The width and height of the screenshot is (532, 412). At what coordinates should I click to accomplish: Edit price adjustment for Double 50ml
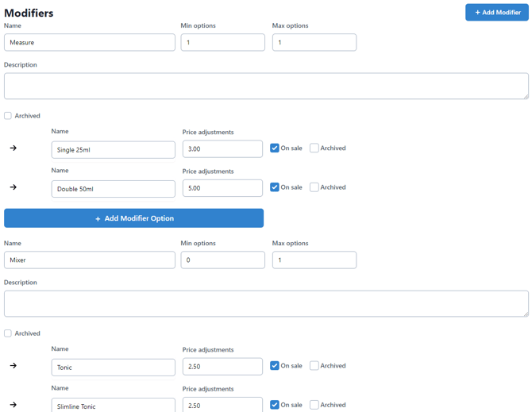222,188
